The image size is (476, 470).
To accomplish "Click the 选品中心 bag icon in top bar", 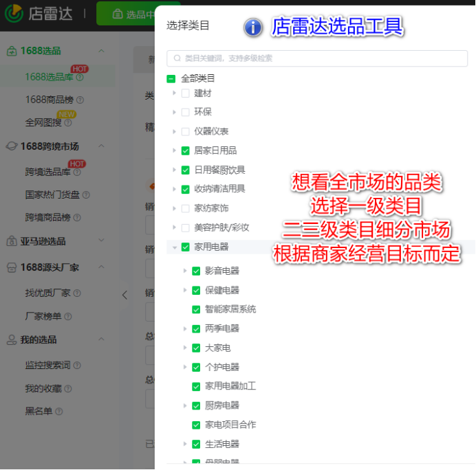I will tap(118, 14).
